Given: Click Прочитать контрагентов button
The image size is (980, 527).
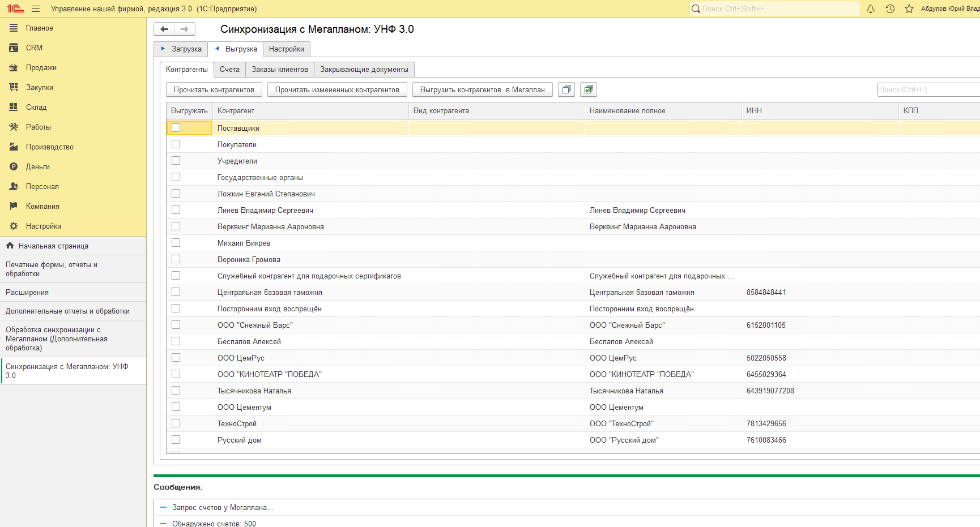Looking at the screenshot, I should click(214, 90).
